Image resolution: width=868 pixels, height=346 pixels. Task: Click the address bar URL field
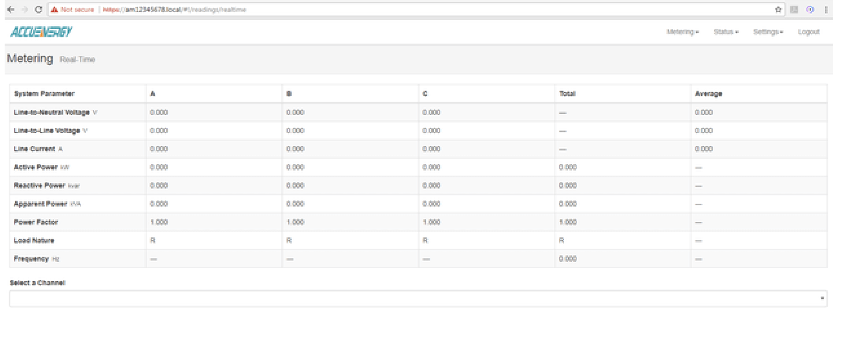tap(404, 9)
